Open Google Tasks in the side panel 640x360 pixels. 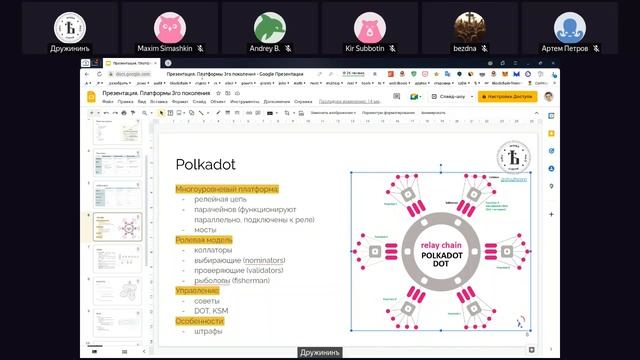[x=551, y=151]
